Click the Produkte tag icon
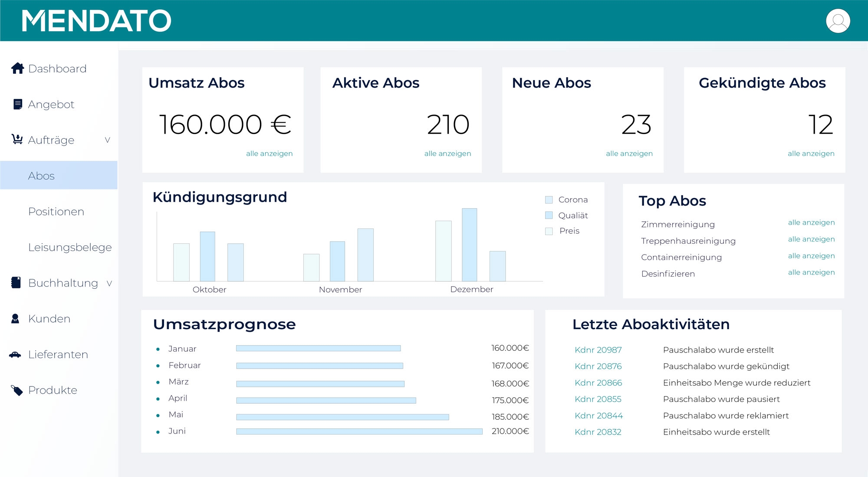868x477 pixels. (x=16, y=390)
